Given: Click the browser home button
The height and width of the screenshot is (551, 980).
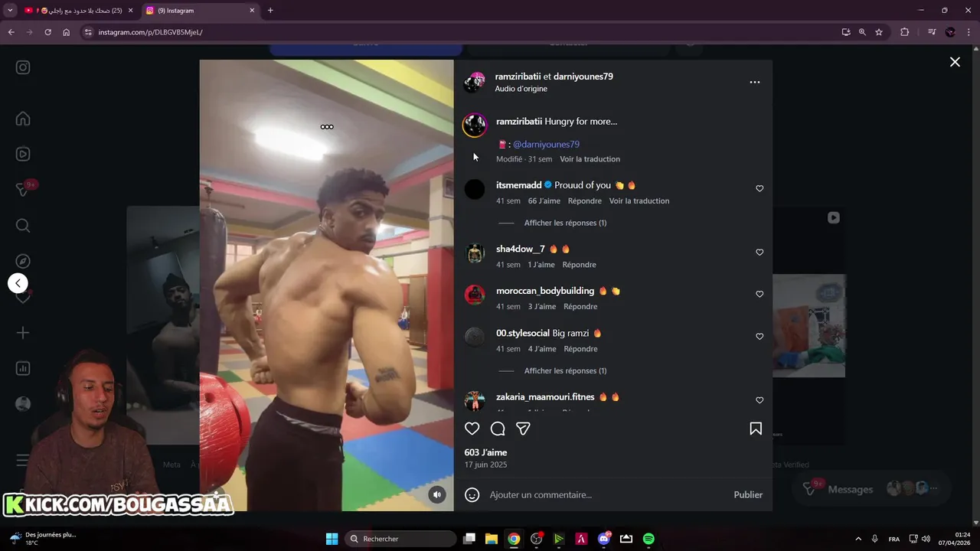Looking at the screenshot, I should click(66, 32).
